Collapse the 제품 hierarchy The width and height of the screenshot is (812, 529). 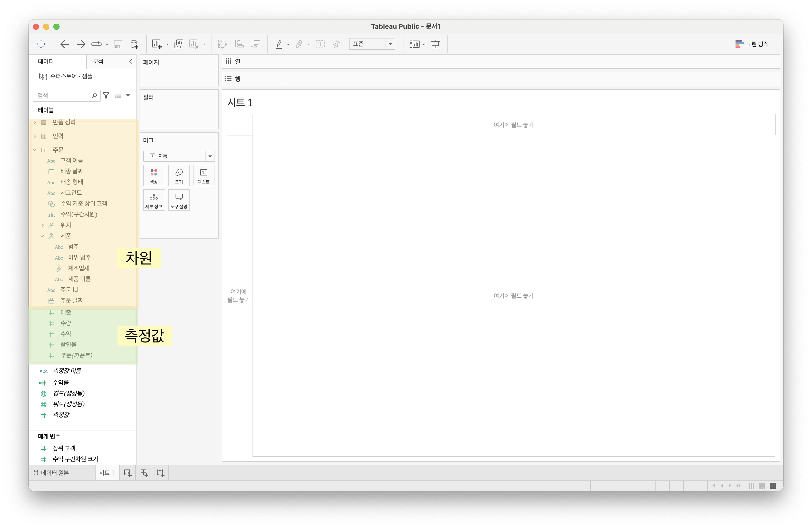click(x=42, y=236)
